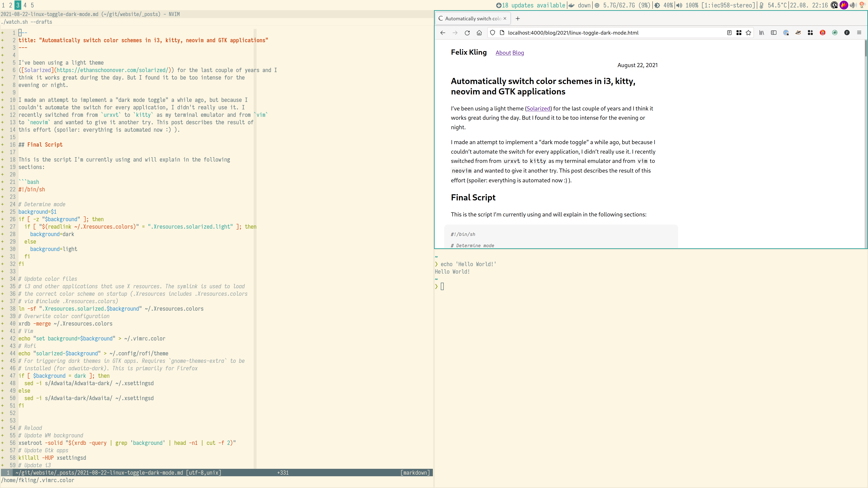Place cursor on '## Final Script' line in Neovim

point(40,145)
